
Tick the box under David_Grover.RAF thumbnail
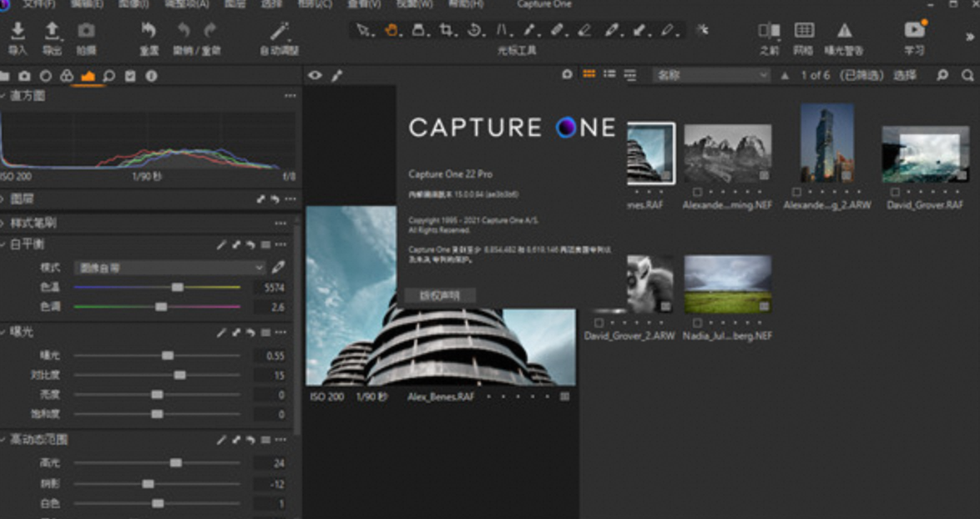[895, 193]
